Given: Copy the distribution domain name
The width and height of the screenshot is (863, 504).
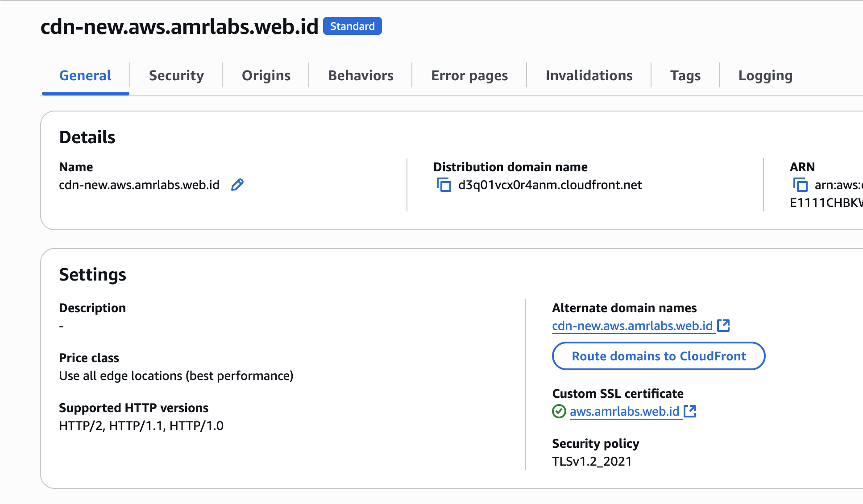Looking at the screenshot, I should click(444, 185).
